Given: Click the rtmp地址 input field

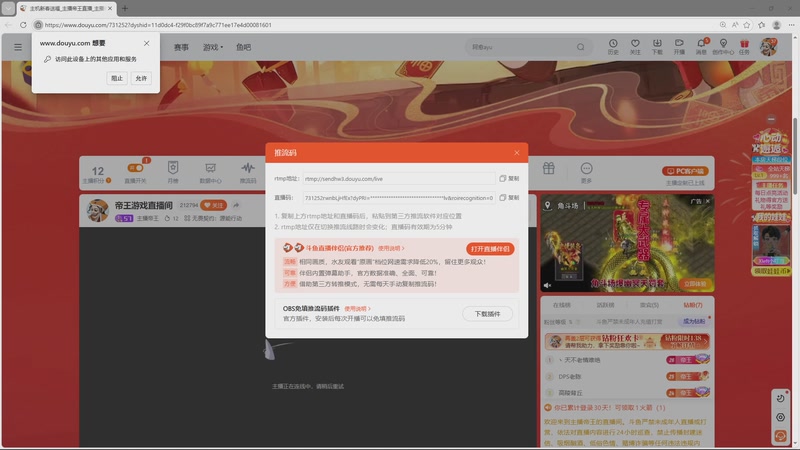Looking at the screenshot, I should pyautogui.click(x=399, y=179).
